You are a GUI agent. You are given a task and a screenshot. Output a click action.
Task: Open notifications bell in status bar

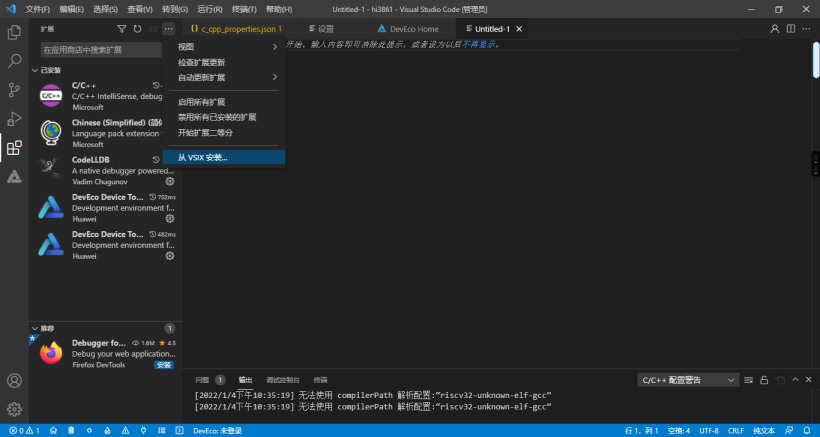806,431
